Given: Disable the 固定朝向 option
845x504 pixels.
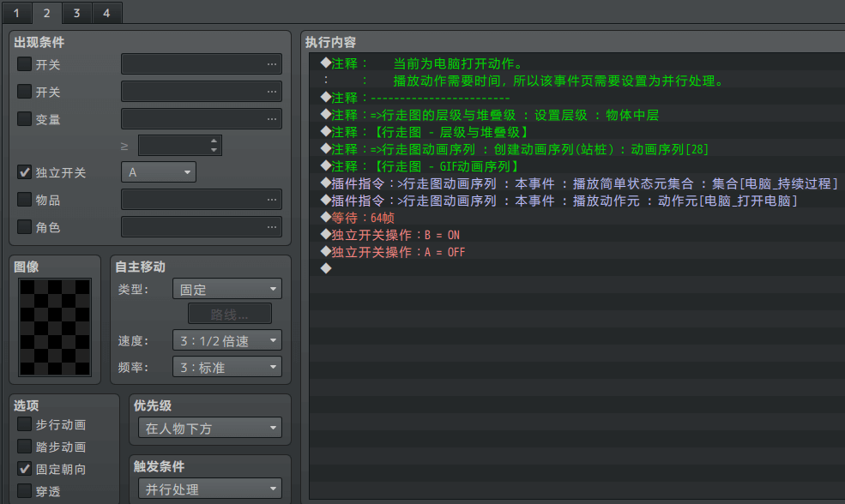Looking at the screenshot, I should pos(25,469).
